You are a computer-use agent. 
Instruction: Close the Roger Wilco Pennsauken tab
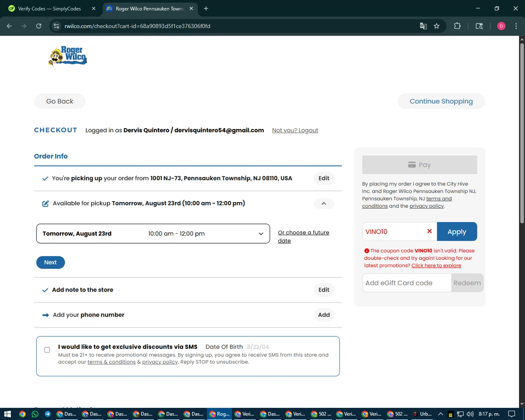(191, 8)
